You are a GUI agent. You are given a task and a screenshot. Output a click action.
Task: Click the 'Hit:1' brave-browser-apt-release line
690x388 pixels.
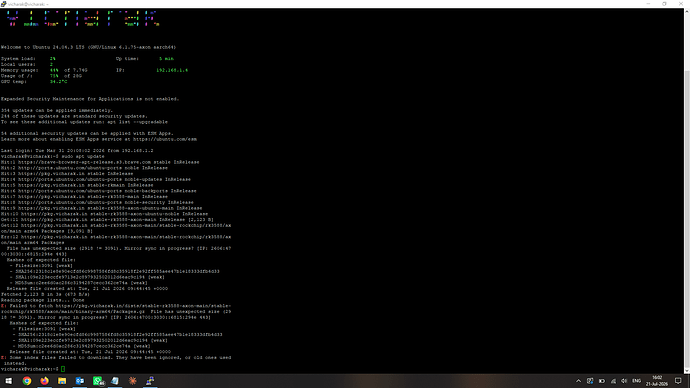coord(100,162)
